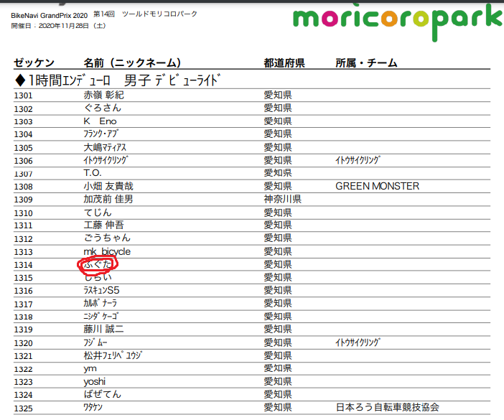Click the title BikeNavi GrandPrix 2020
Viewport: 504px width, 420px height.
[x=49, y=15]
